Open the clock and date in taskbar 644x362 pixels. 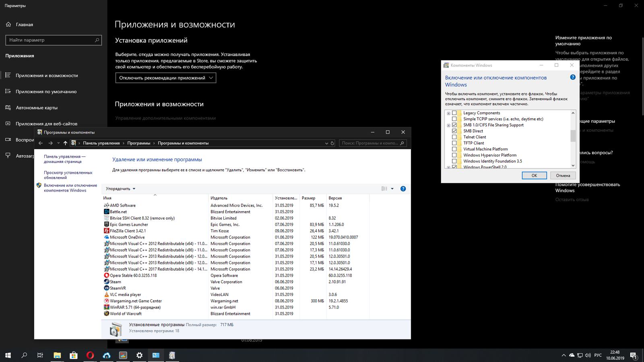pos(615,355)
